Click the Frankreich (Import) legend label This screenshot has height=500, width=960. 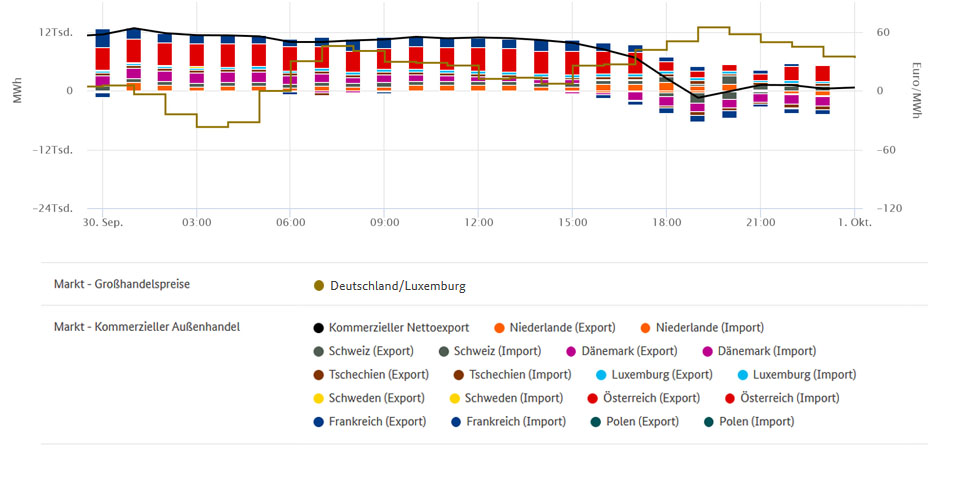(516, 421)
